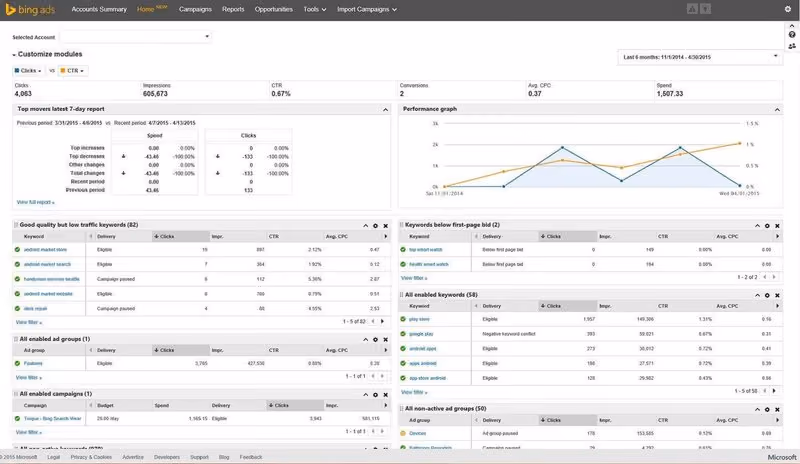Open gear settings for Good quality keywords module
The image size is (800, 464).
(376, 226)
